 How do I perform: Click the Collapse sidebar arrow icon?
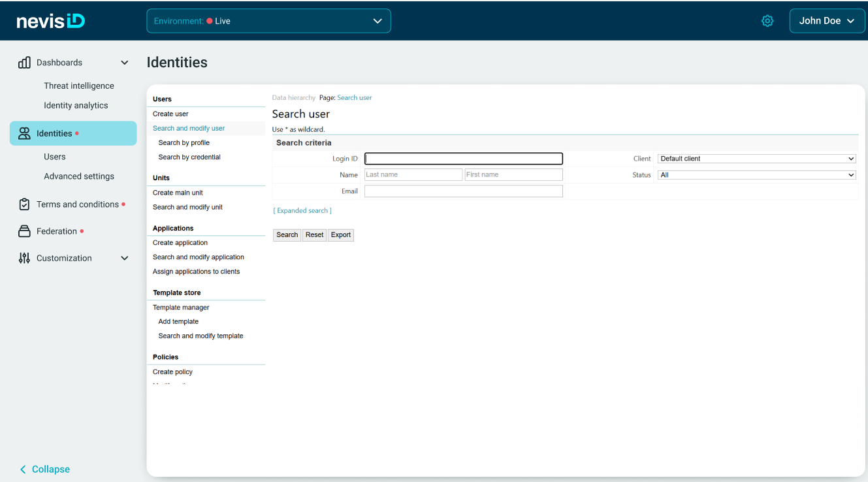pyautogui.click(x=24, y=470)
